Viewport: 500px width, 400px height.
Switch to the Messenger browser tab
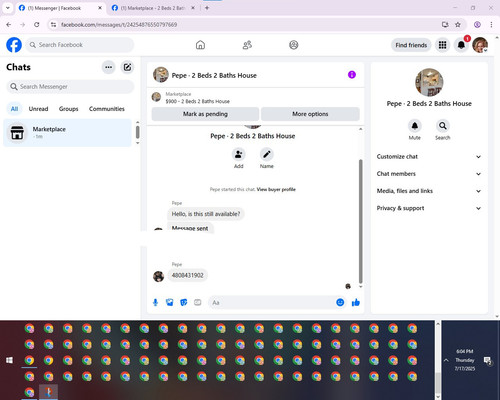60,8
